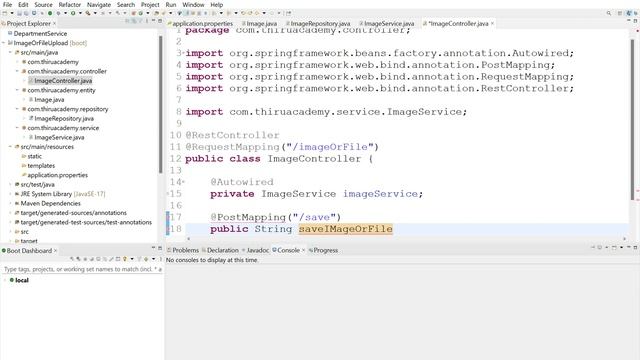
Task: Open the New dropdown arrow
Action: click(12, 13)
